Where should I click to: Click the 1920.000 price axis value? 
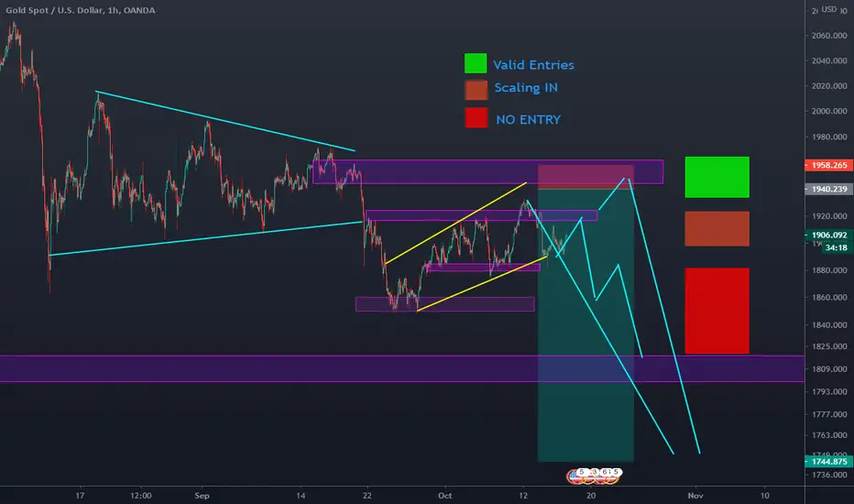[x=829, y=215]
